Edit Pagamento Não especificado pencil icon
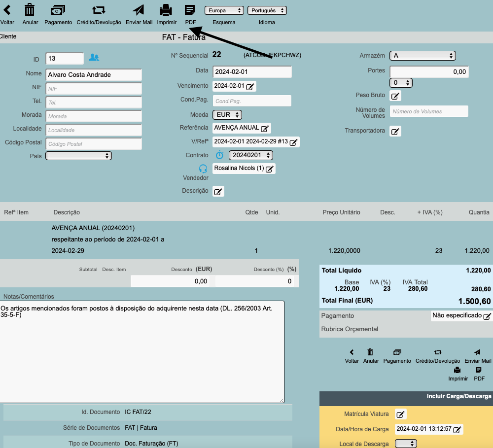 (487, 316)
